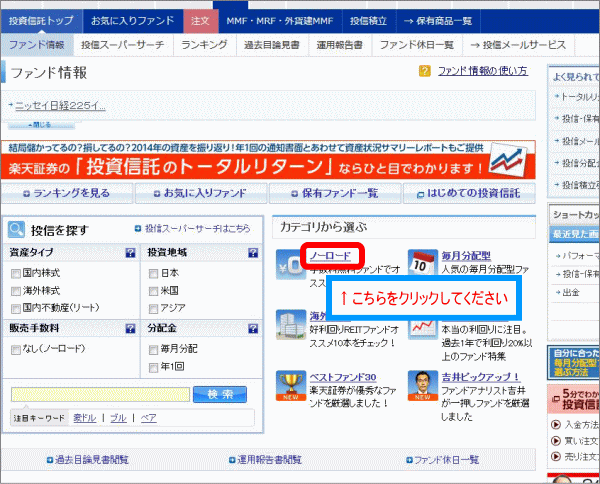The height and width of the screenshot is (484, 600).
Task: Collapse the fund history with the 閉じる tab
Action: click(41, 125)
